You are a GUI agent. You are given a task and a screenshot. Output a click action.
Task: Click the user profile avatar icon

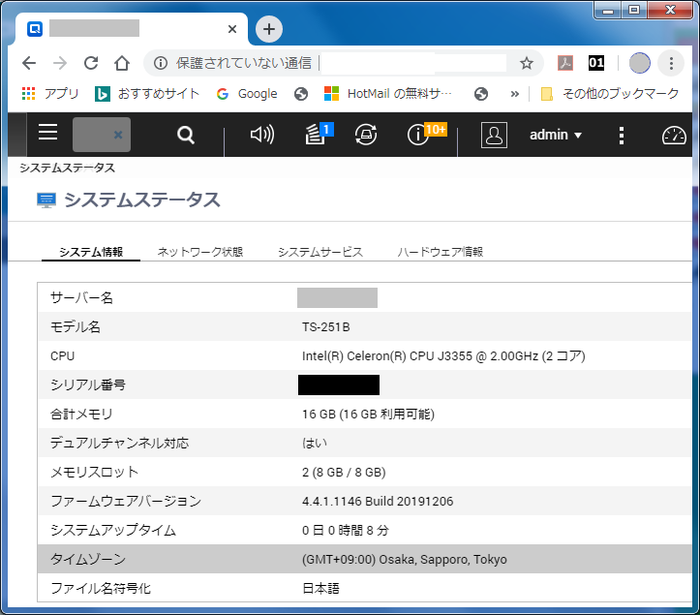(x=494, y=135)
